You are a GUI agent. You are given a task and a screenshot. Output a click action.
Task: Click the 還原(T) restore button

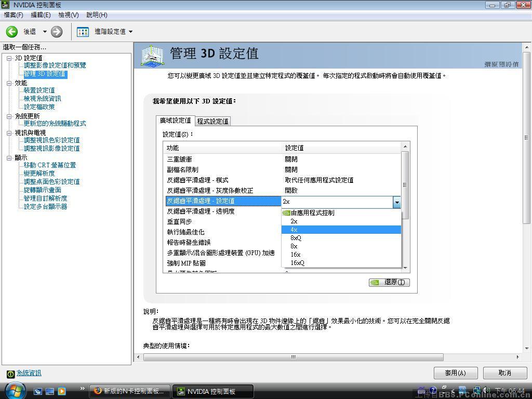point(388,282)
